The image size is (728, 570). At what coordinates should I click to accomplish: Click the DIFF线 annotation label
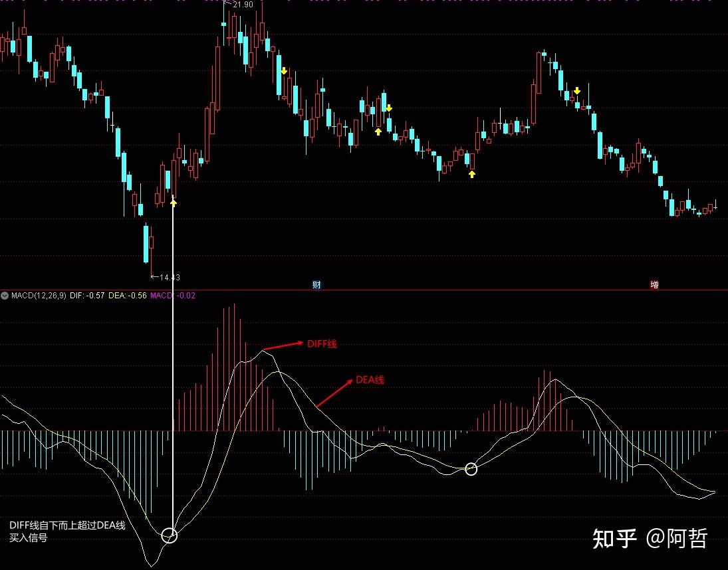click(x=321, y=344)
